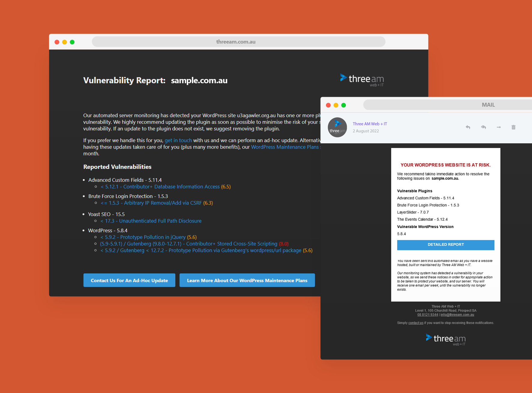
Task: Click 'Advanced Custom Fields - 5.11.4' in the browser report
Action: pos(125,180)
